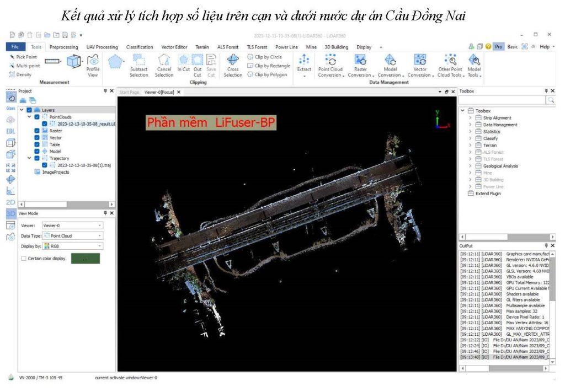Click the Cross Selection tool
This screenshot has width=565, height=392.
(233, 65)
